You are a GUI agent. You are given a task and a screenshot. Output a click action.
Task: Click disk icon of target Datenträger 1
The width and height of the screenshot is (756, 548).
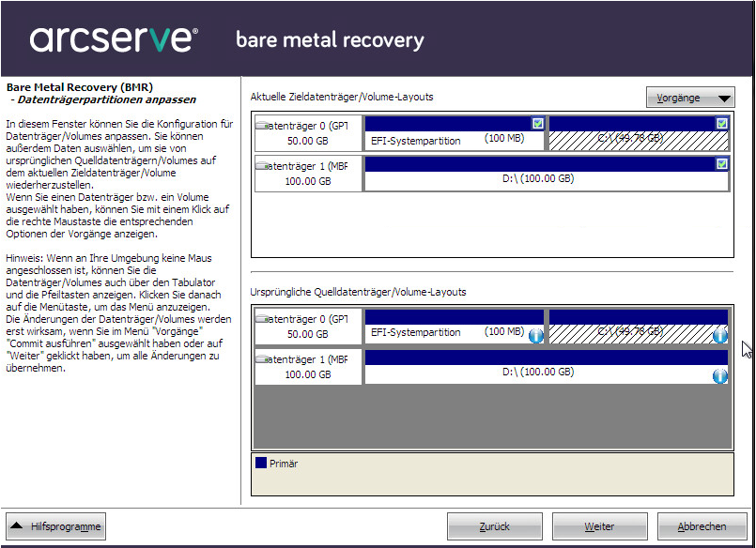(262, 166)
